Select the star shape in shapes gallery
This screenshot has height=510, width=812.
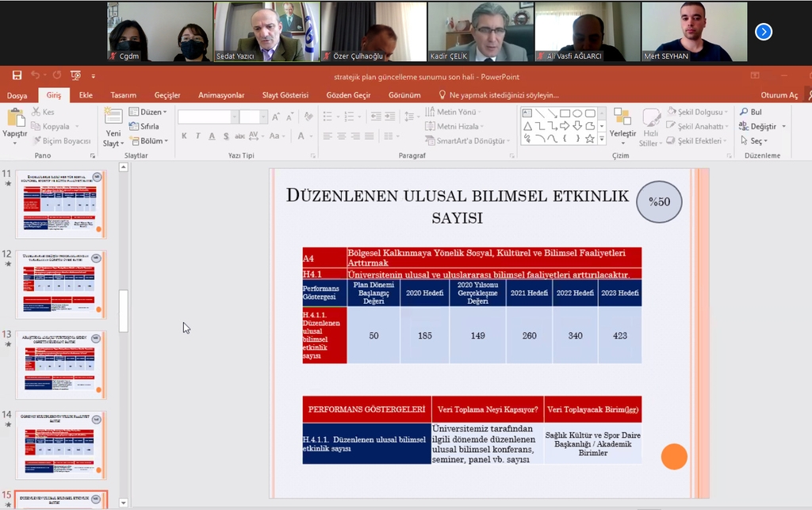pyautogui.click(x=589, y=138)
